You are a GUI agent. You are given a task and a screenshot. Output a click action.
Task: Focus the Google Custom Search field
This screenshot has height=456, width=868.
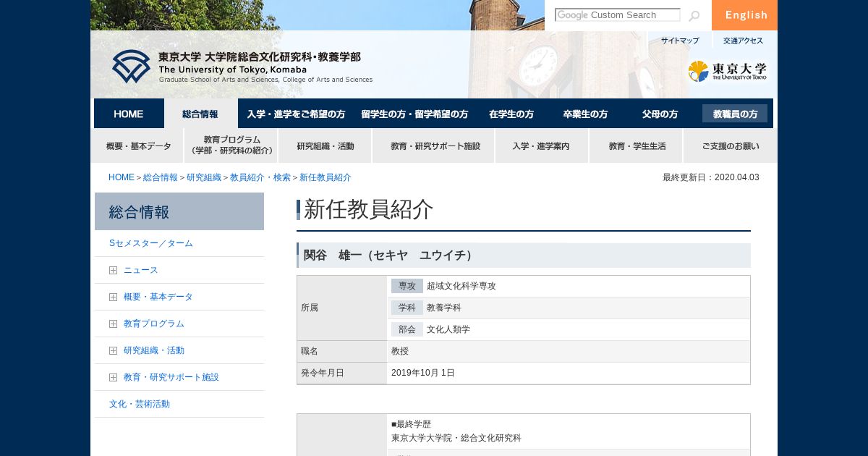click(617, 15)
